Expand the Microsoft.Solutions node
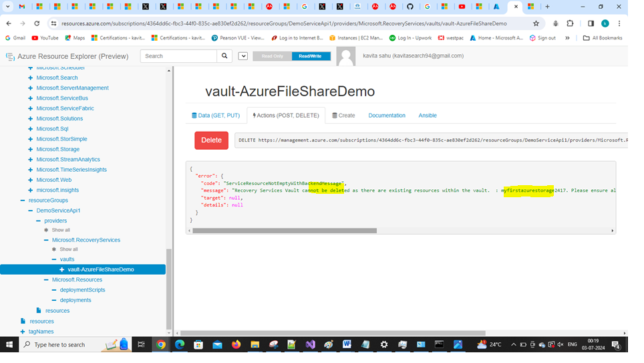Viewport: 644px width, 363px height. tap(30, 118)
